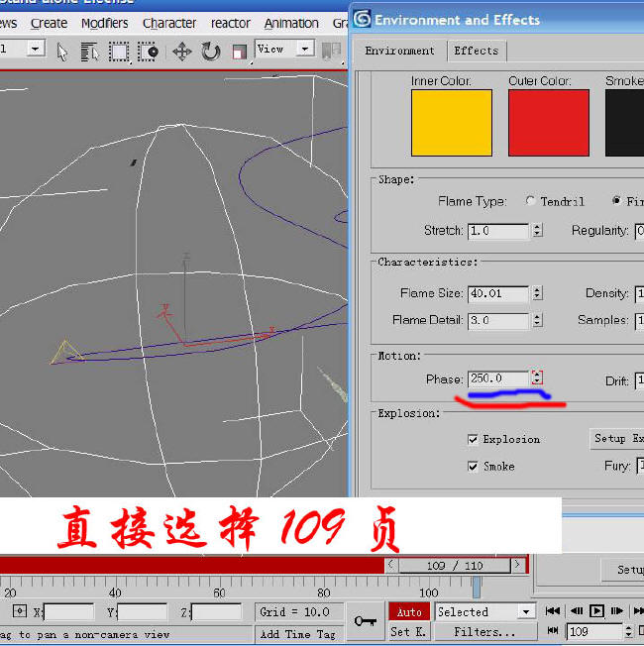Adjust the Phase spinner arrows
Image resolution: width=644 pixels, height=646 pixels.
pyautogui.click(x=537, y=378)
